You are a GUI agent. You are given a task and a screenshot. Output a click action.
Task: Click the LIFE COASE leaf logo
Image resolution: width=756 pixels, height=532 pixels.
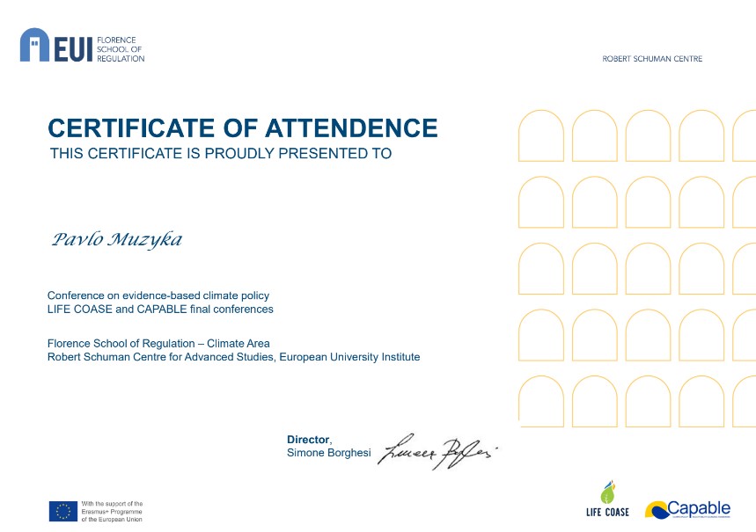tap(607, 493)
